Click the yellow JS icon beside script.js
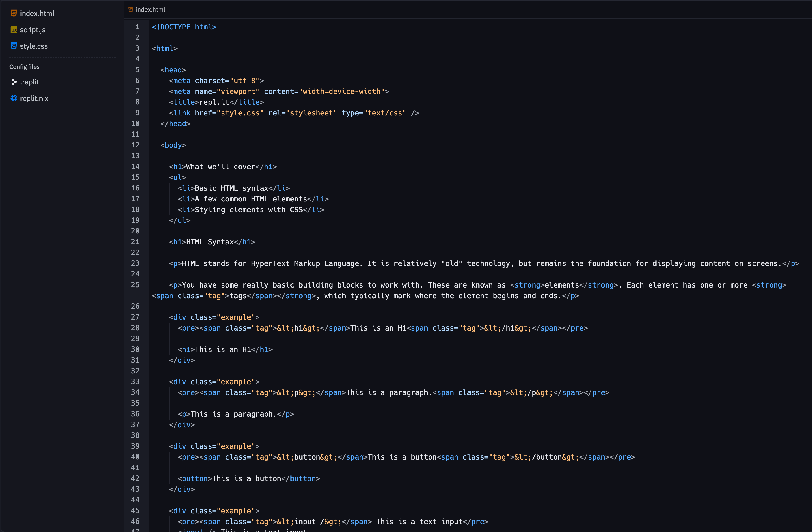 pyautogui.click(x=14, y=30)
